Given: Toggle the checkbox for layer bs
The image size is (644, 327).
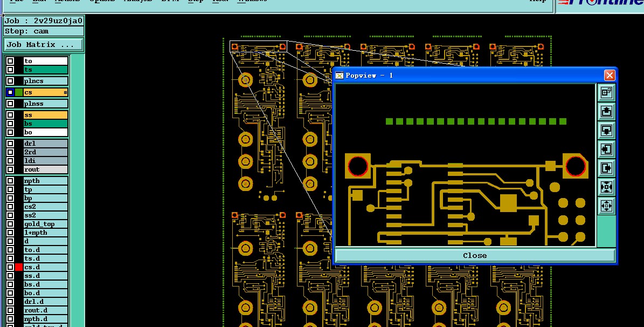Looking at the screenshot, I should pos(10,124).
